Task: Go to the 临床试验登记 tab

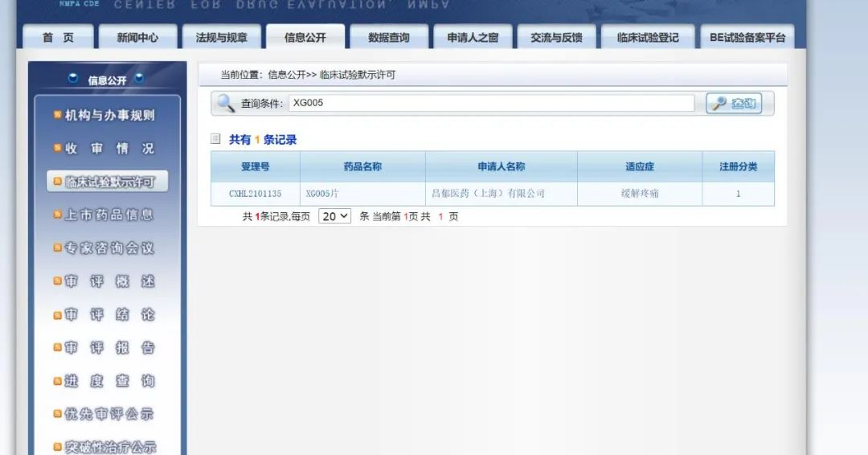Action: coord(648,38)
